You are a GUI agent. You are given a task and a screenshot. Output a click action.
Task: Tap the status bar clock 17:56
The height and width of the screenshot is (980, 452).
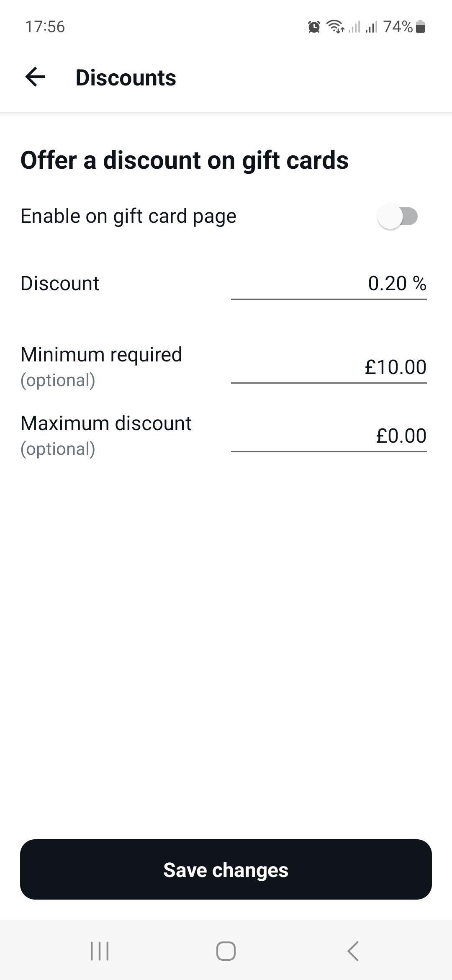click(x=45, y=27)
